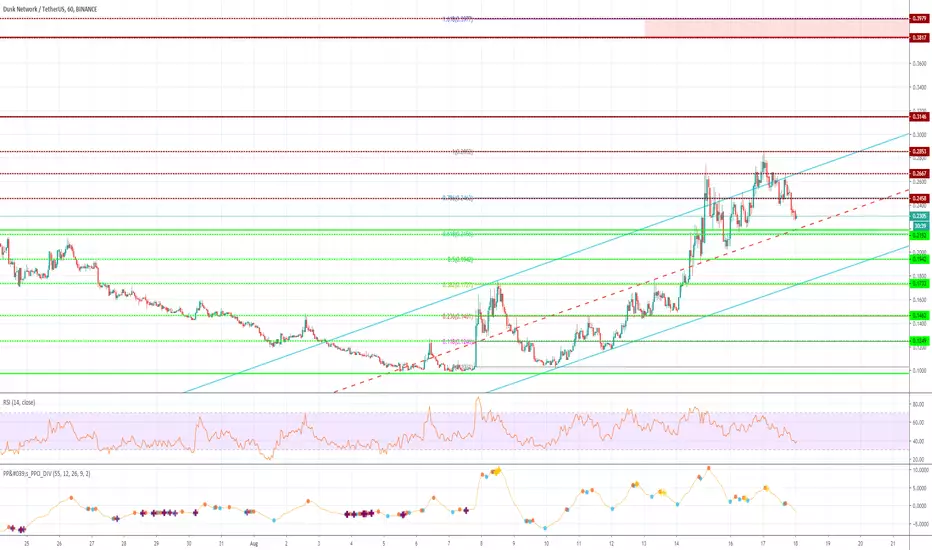Viewport: 932px width, 550px height.
Task: Click the 0.1000 price axis tick
Action: pos(919,370)
